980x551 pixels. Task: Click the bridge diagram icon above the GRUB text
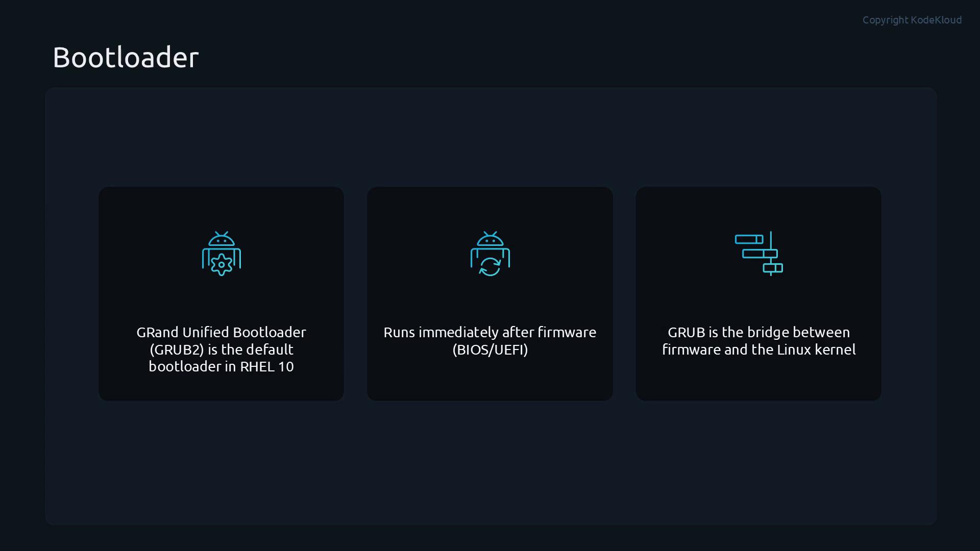point(758,254)
